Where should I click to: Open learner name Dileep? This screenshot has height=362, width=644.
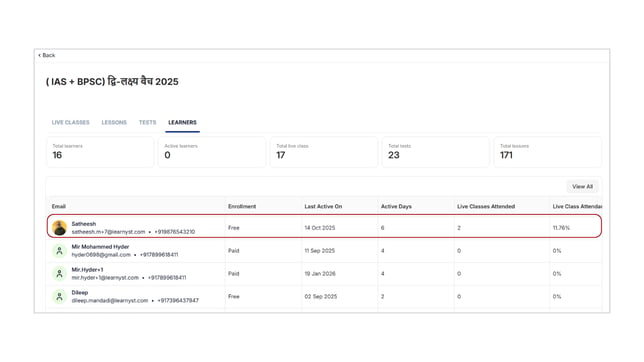[80, 293]
